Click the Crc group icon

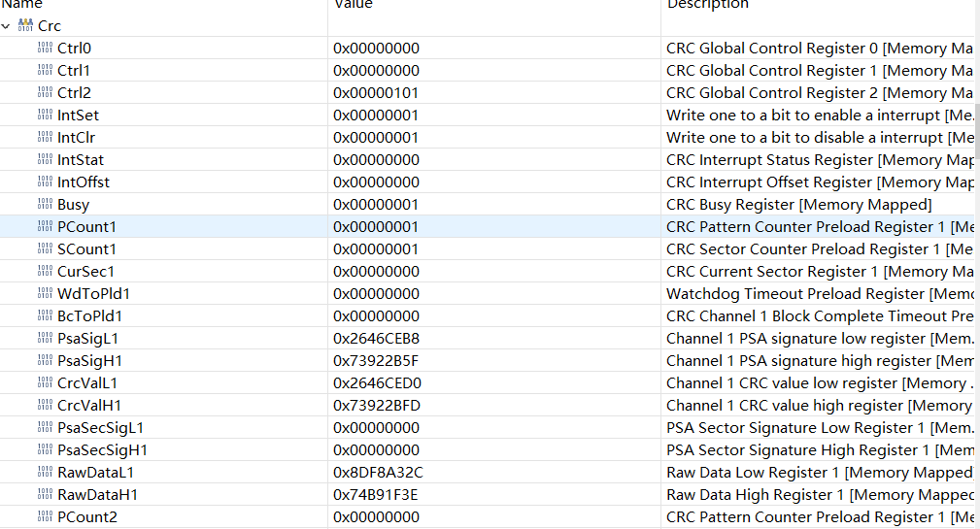(x=25, y=26)
